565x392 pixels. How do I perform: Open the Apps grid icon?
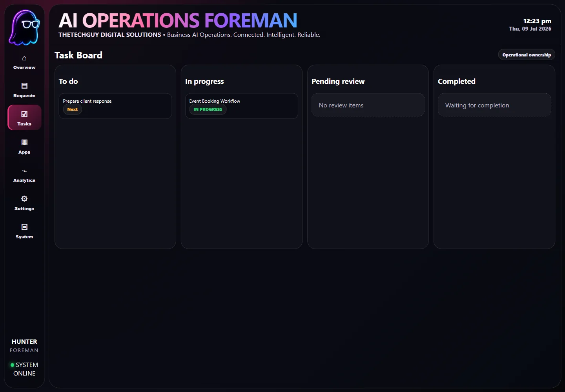click(x=24, y=142)
